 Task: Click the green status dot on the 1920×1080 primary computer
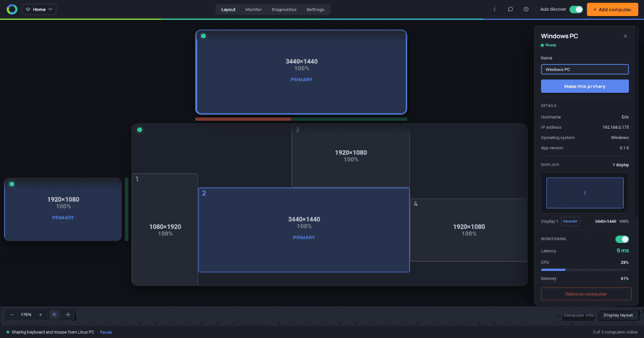(12, 184)
